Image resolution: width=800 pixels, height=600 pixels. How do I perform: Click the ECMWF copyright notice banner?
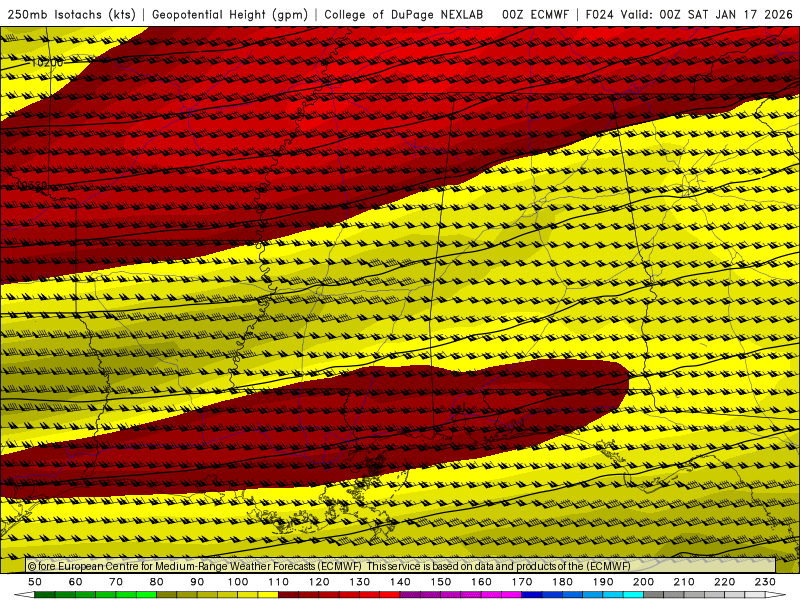click(x=401, y=566)
